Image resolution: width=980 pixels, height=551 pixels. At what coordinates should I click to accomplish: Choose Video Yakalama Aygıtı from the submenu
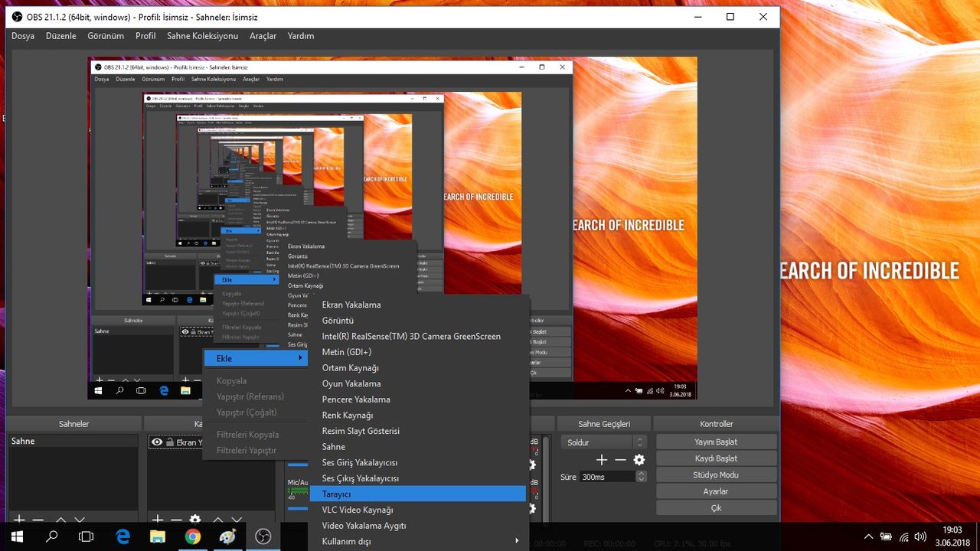(x=420, y=526)
